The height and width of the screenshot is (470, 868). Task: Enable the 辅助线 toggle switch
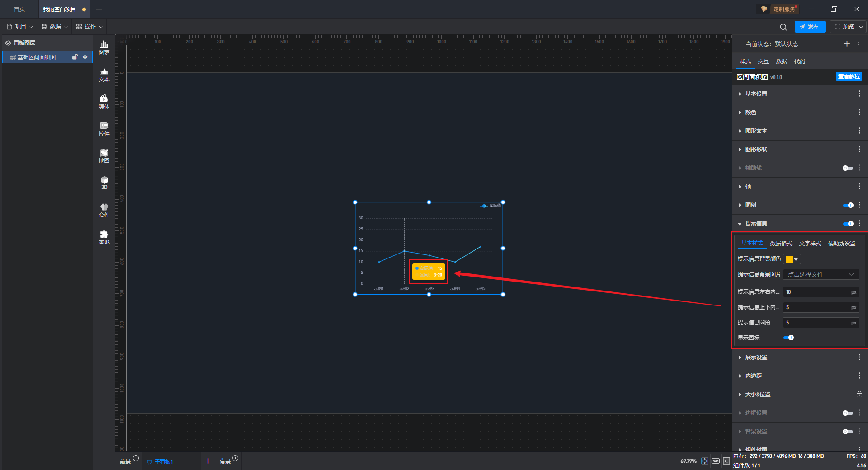click(x=848, y=168)
